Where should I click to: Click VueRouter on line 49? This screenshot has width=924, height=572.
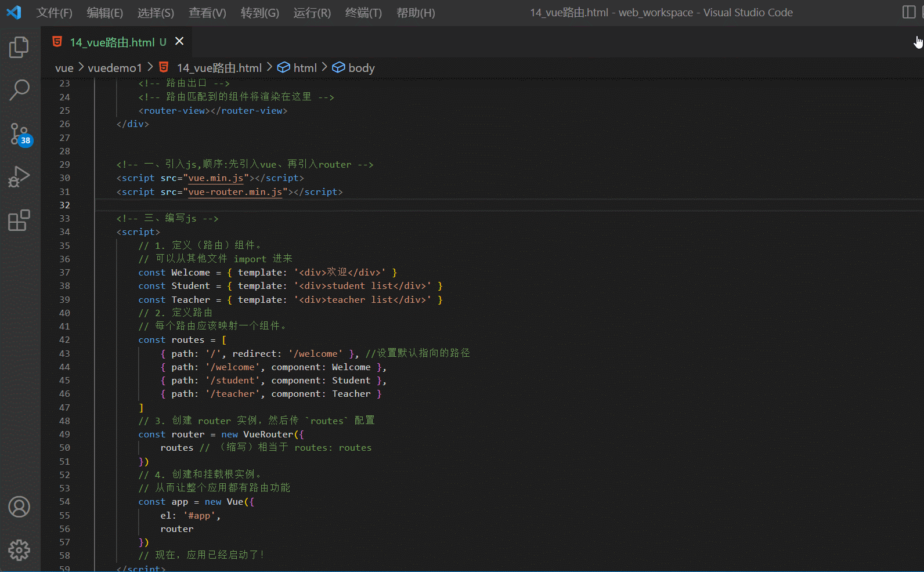click(268, 435)
